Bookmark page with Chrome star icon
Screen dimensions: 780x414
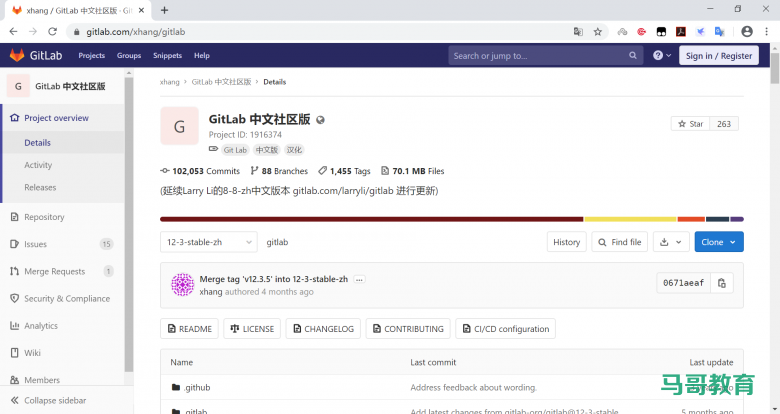point(598,31)
